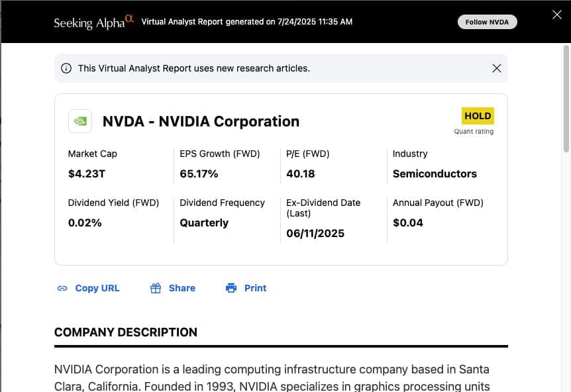This screenshot has height=392, width=571.
Task: Click the Market Cap value $4.23T
Action: pos(87,173)
